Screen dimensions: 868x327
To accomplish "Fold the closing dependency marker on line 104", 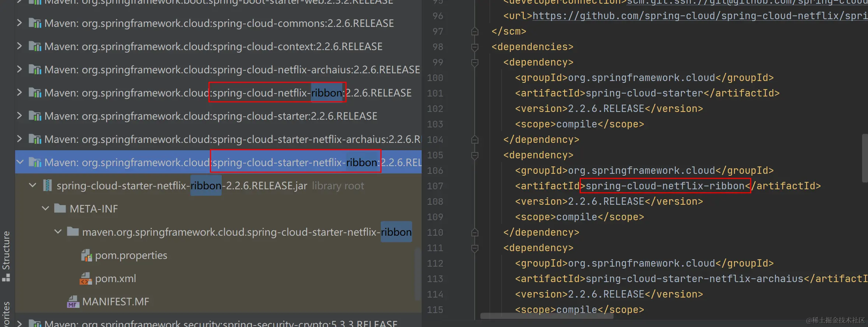I will [x=475, y=140].
